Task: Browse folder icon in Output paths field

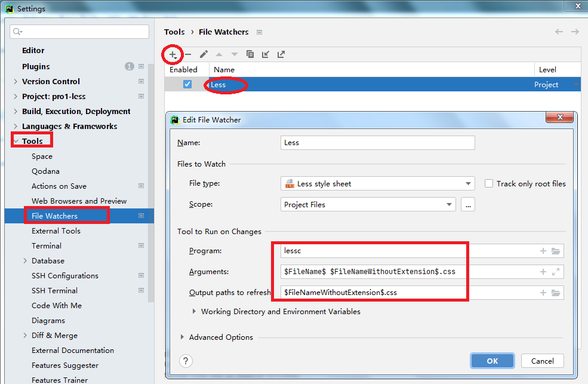Action: (x=556, y=293)
